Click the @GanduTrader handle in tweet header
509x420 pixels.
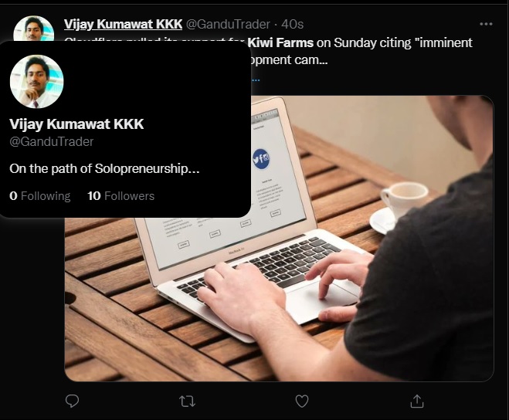tap(228, 24)
